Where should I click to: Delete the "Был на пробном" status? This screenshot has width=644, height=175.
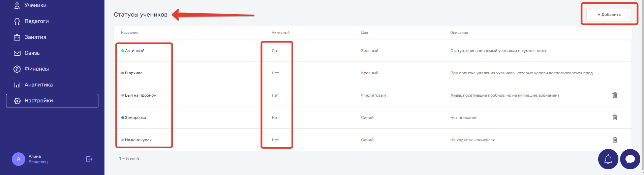point(615,95)
